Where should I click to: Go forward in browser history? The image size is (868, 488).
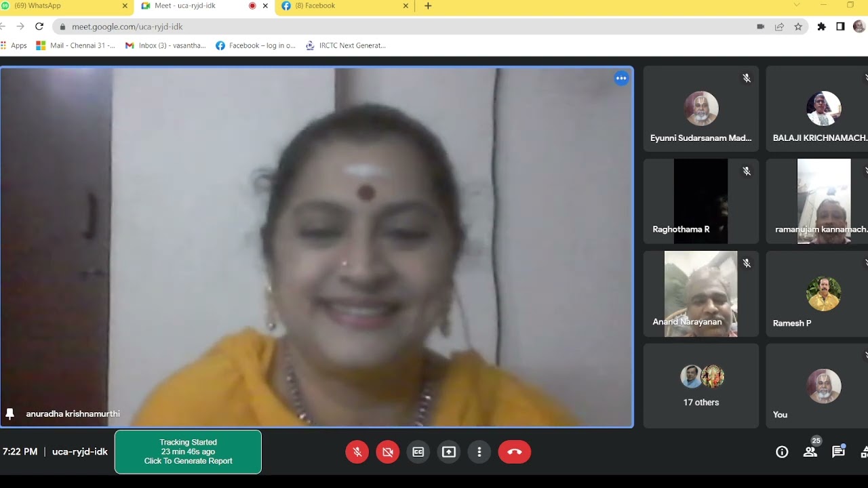point(20,26)
